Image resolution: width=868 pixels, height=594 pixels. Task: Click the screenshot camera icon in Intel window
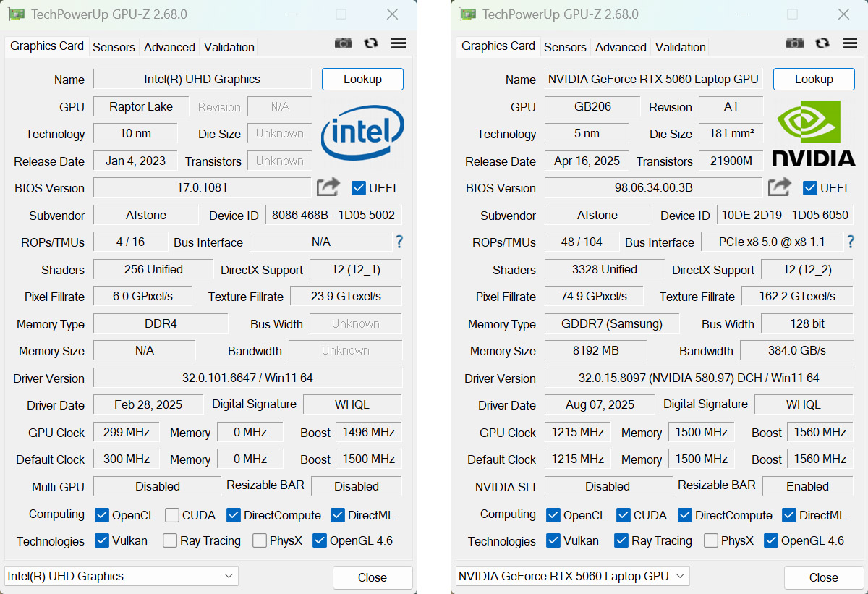[344, 43]
